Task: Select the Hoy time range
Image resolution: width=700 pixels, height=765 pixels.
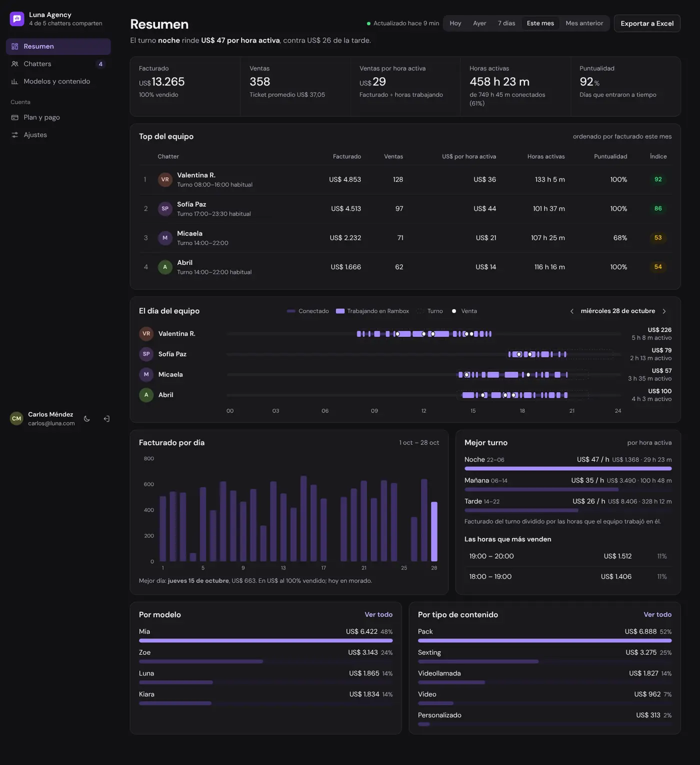Action: 455,23
